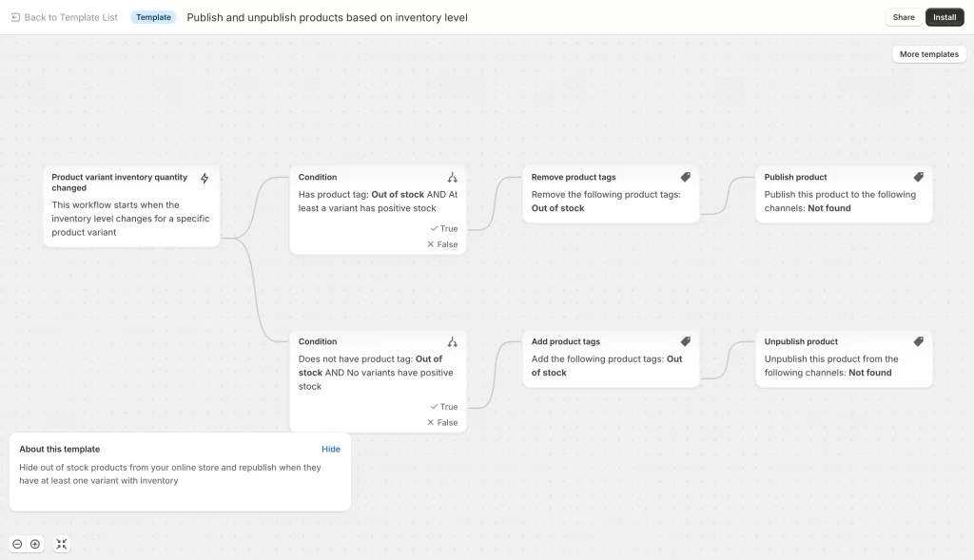The width and height of the screenshot is (974, 560).
Task: Select the False branch on the top Condition
Action: [x=443, y=243]
